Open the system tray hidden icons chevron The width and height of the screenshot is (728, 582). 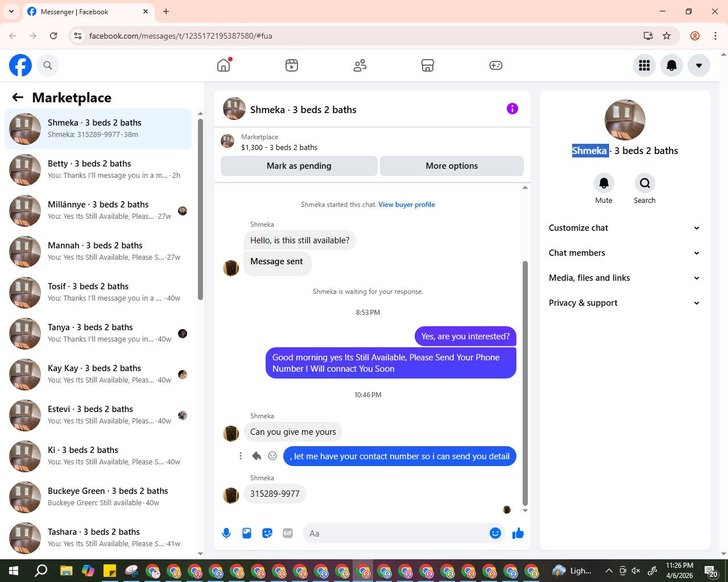[609, 571]
